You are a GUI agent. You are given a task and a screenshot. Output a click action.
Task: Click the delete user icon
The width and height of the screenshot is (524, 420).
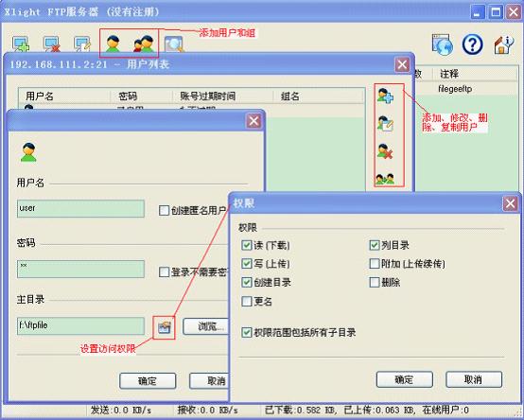(x=385, y=151)
